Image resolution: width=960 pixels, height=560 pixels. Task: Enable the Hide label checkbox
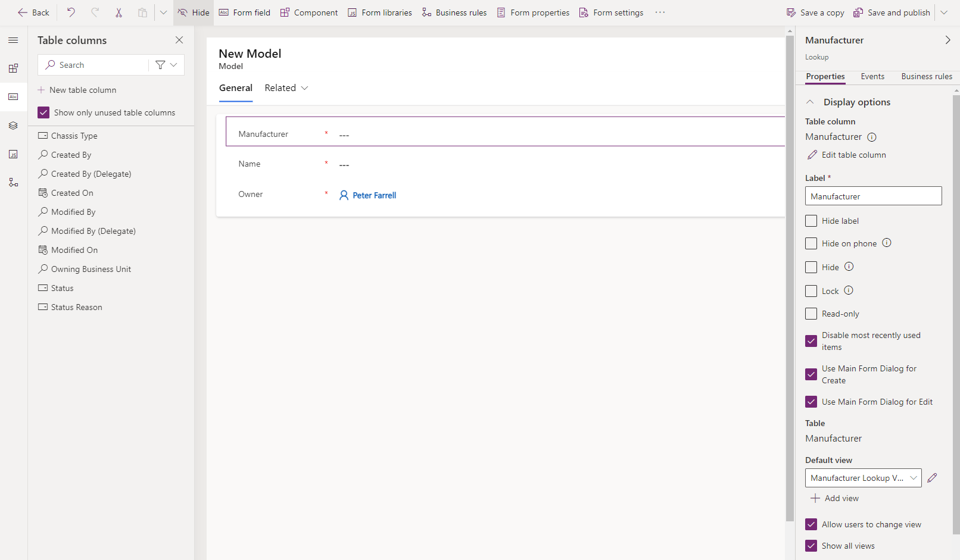811,220
